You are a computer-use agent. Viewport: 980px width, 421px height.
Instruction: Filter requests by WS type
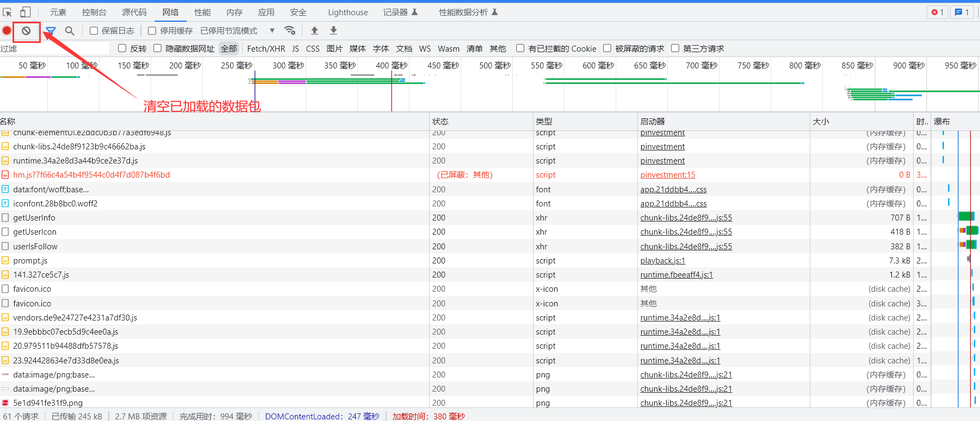425,48
